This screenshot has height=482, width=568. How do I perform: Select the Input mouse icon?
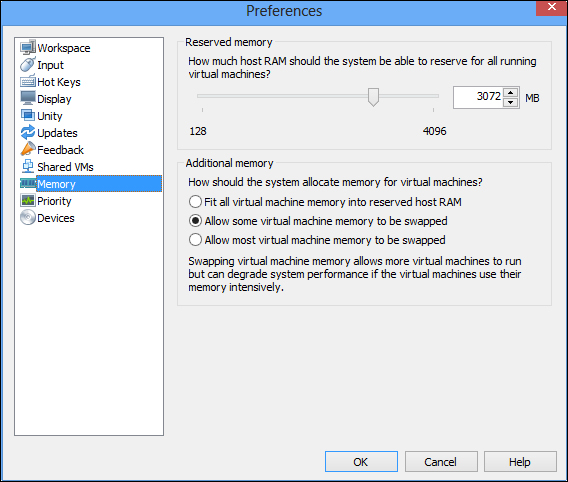(28, 64)
